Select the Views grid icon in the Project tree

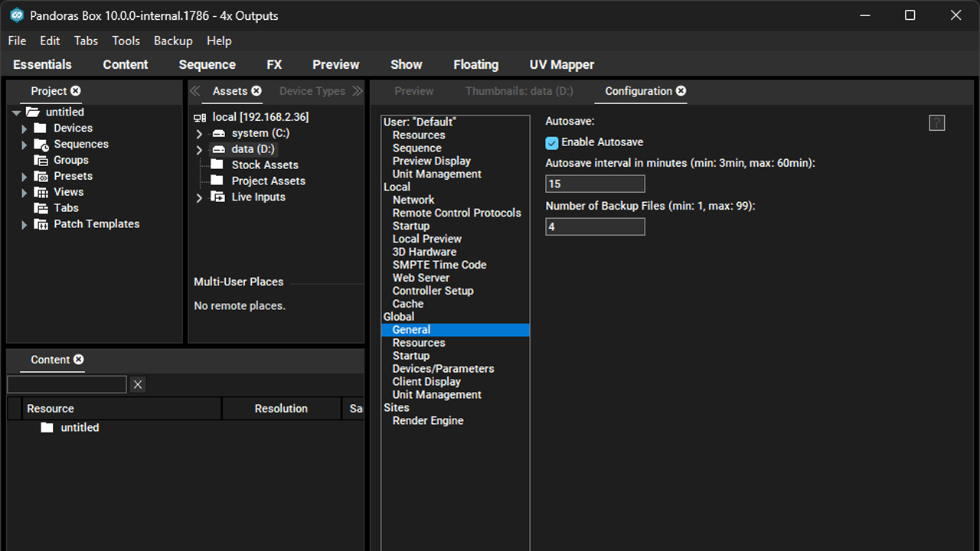(41, 192)
